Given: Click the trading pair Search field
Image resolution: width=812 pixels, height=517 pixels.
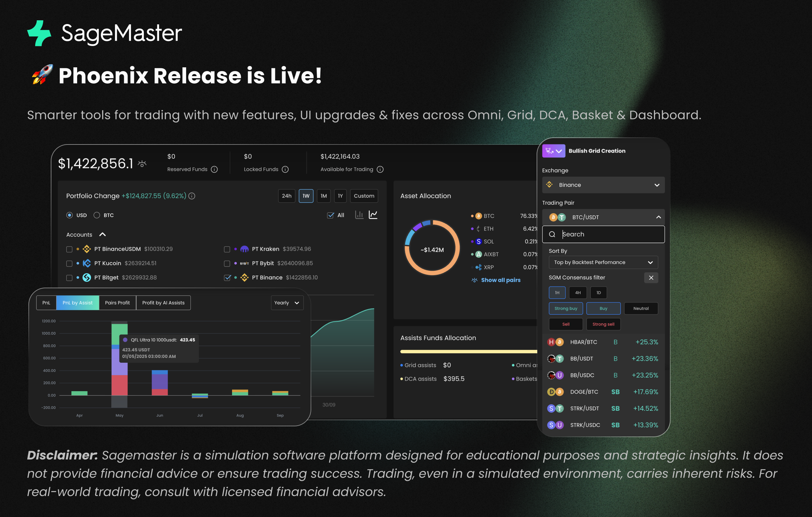Looking at the screenshot, I should tap(603, 234).
